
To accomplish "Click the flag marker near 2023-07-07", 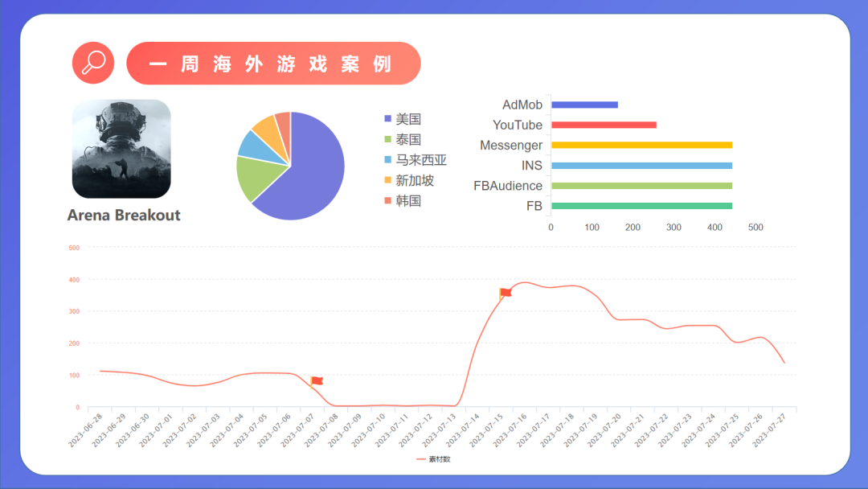I will point(316,382).
